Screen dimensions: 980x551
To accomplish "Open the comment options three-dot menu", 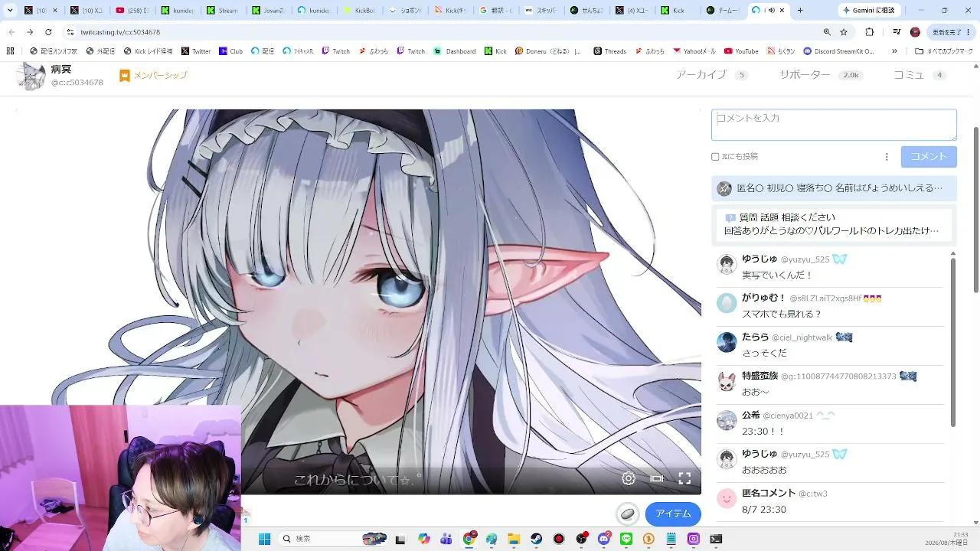I will 887,157.
